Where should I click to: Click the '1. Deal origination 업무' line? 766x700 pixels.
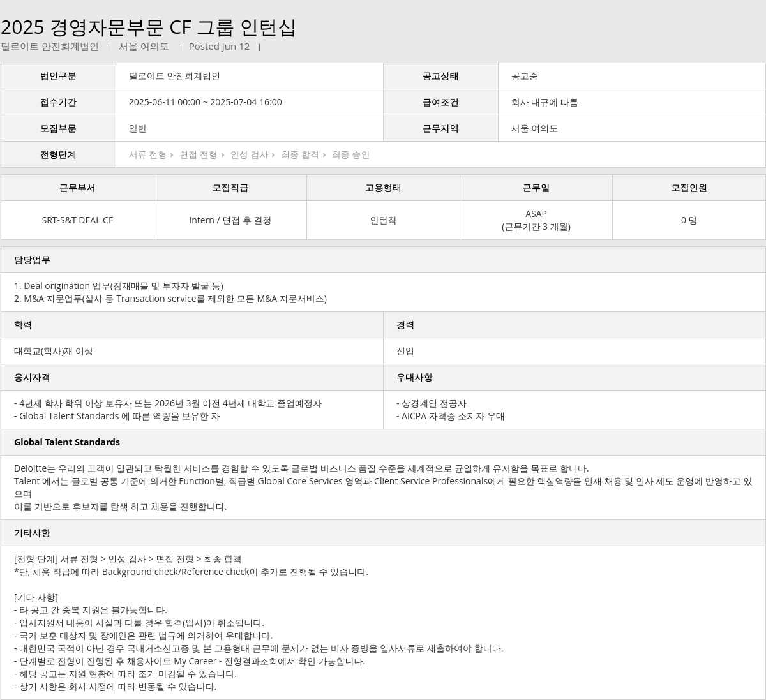pos(119,286)
